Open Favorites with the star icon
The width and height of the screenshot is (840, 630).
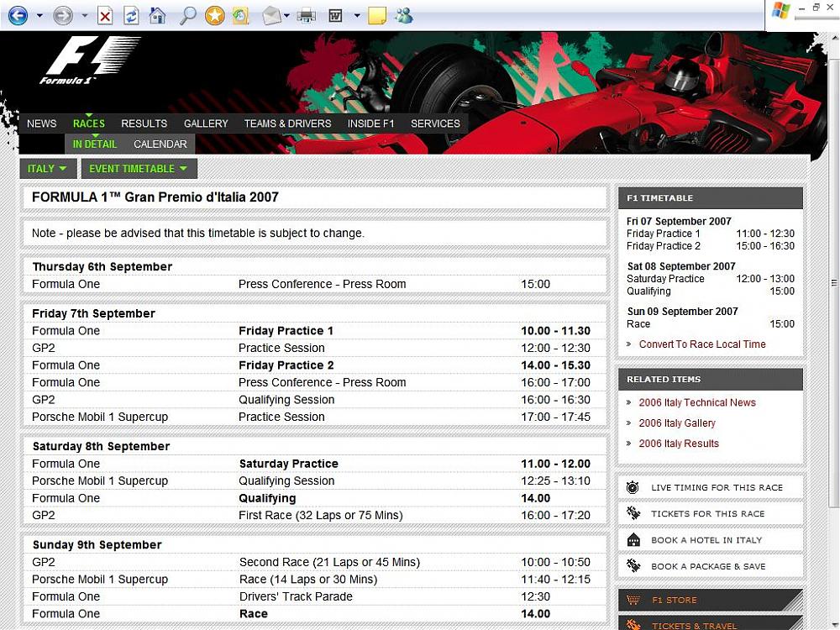tap(215, 15)
